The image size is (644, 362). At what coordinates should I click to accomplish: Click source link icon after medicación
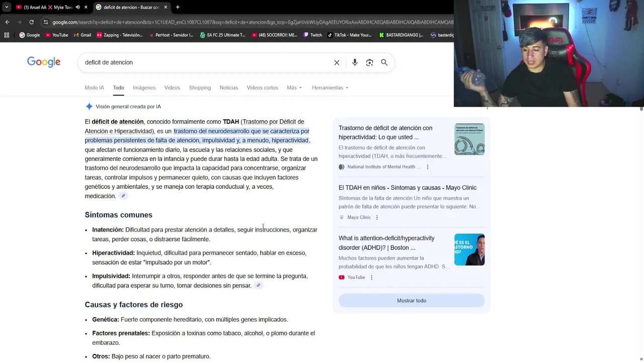click(123, 196)
